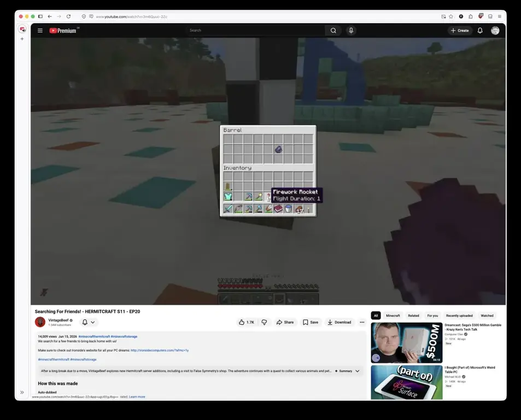521x420 pixels.
Task: Toggle the browser sidebar panel icon
Action: 40,16
